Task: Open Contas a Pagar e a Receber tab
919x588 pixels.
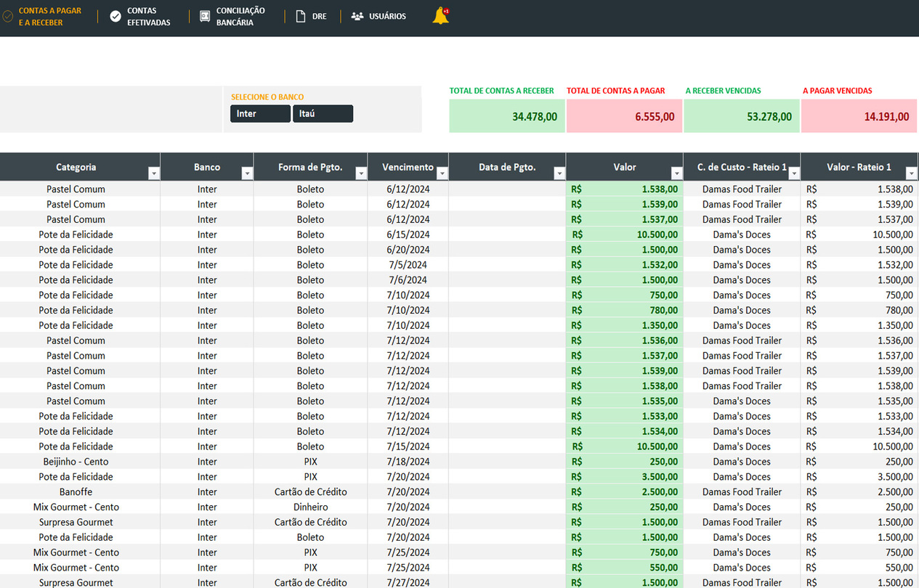Action: [50, 17]
